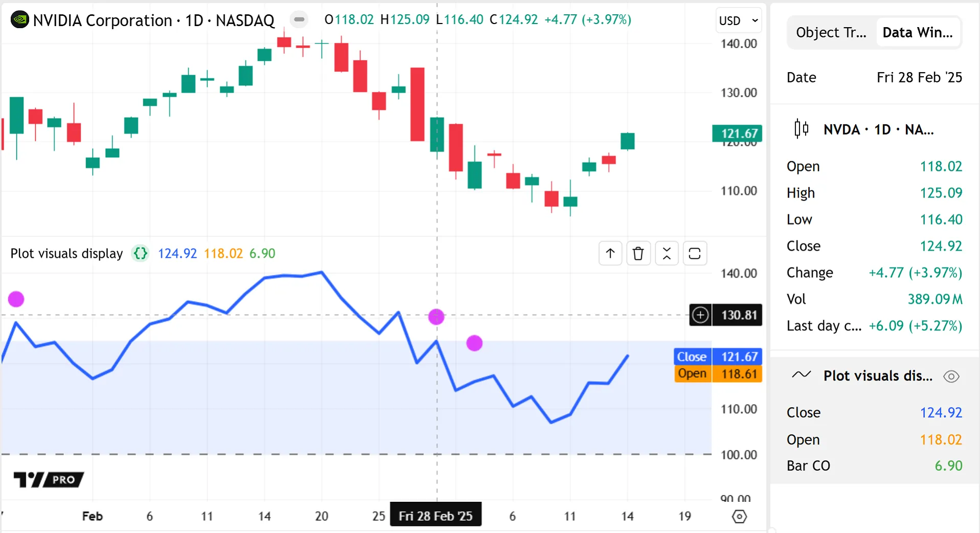Expand the NVDA 1D data section
980x533 pixels.
(878, 129)
